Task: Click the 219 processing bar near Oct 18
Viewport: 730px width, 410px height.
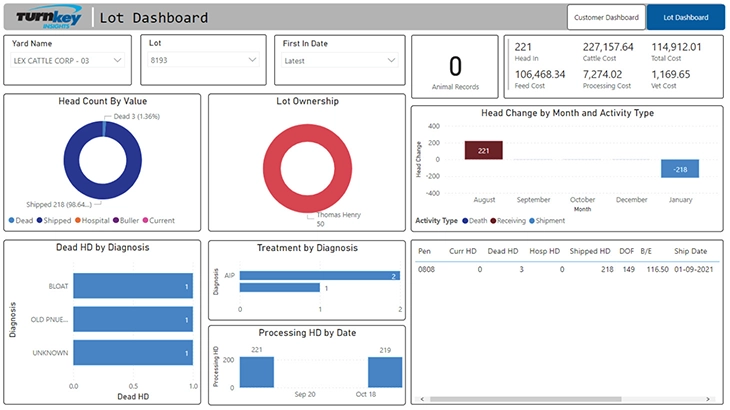Action: (385, 372)
